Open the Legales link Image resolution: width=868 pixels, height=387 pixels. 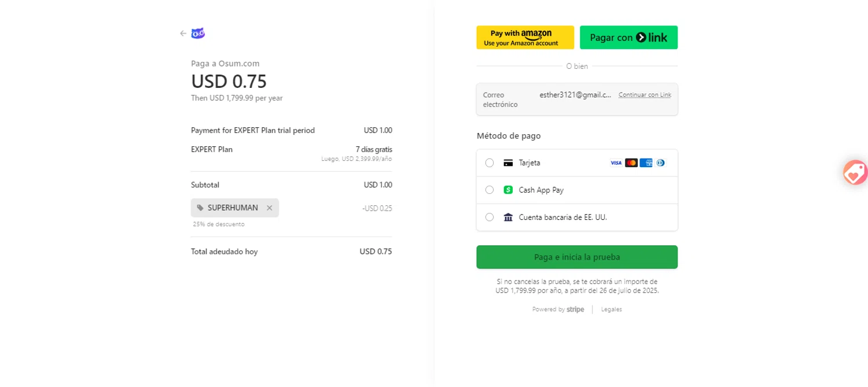612,309
